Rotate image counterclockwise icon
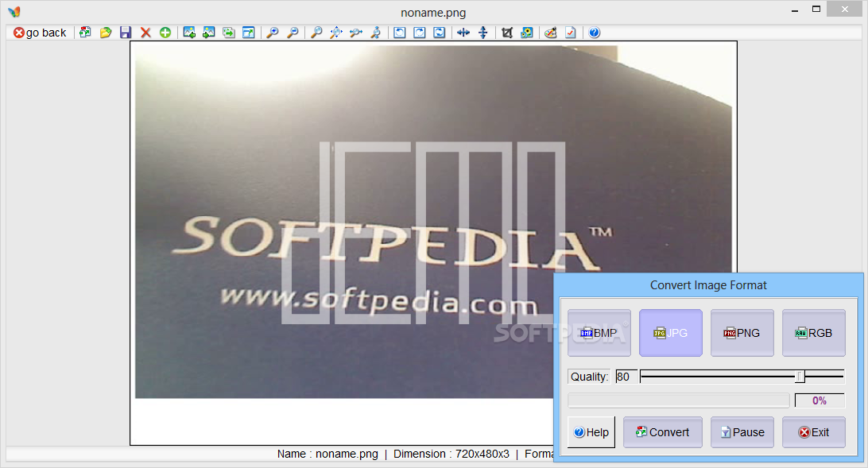The width and height of the screenshot is (868, 468). click(400, 33)
